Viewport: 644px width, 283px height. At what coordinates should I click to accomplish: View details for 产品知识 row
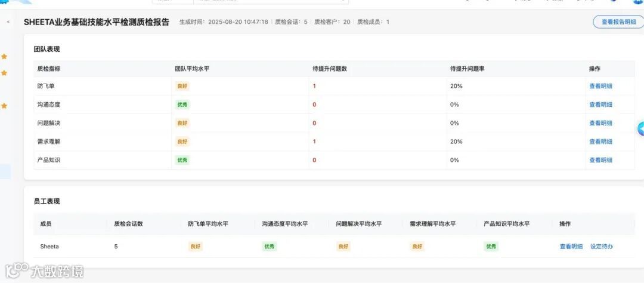(x=600, y=160)
